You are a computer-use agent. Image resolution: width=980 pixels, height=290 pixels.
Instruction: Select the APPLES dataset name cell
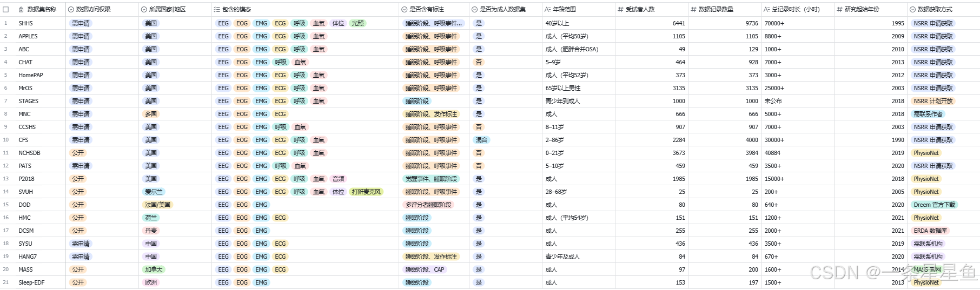pos(39,36)
